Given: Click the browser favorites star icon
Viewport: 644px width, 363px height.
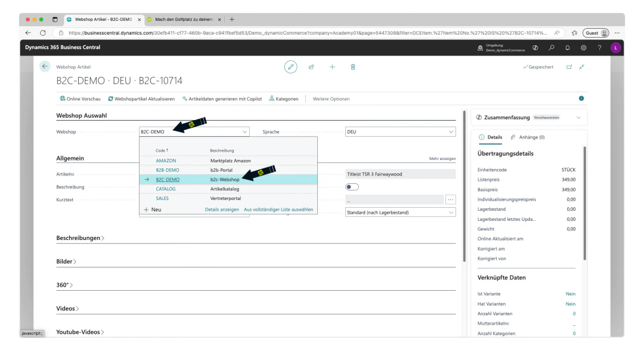Looking at the screenshot, I should (x=575, y=33).
